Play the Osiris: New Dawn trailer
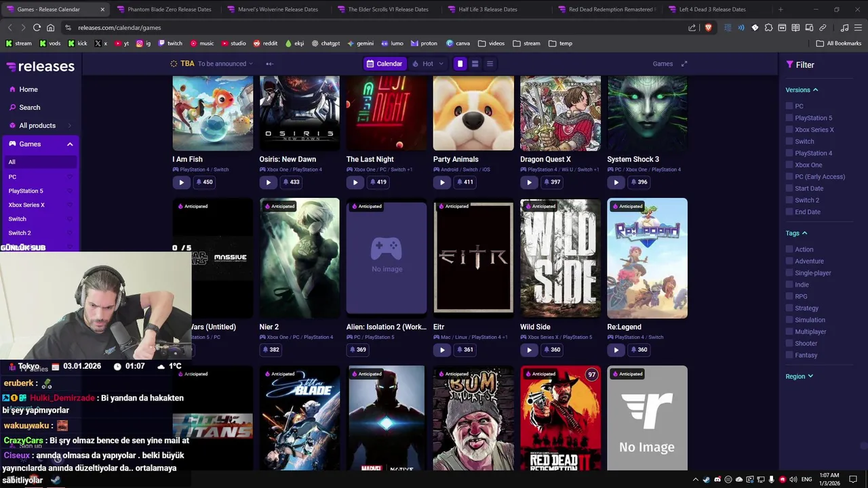The height and width of the screenshot is (488, 868). 268,182
